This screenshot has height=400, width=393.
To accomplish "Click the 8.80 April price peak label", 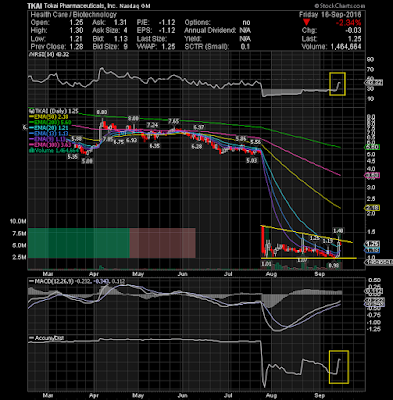I will [x=102, y=112].
